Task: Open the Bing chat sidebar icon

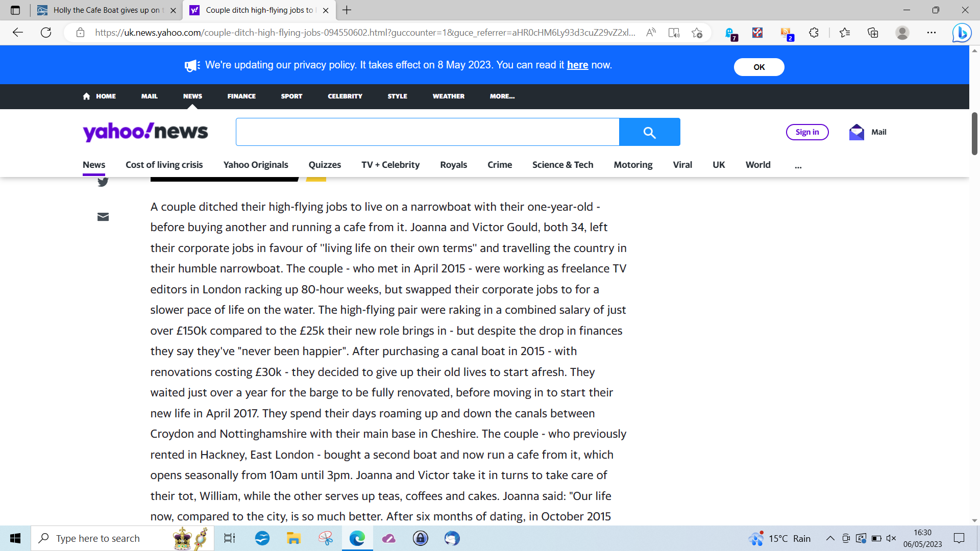Action: (x=962, y=33)
